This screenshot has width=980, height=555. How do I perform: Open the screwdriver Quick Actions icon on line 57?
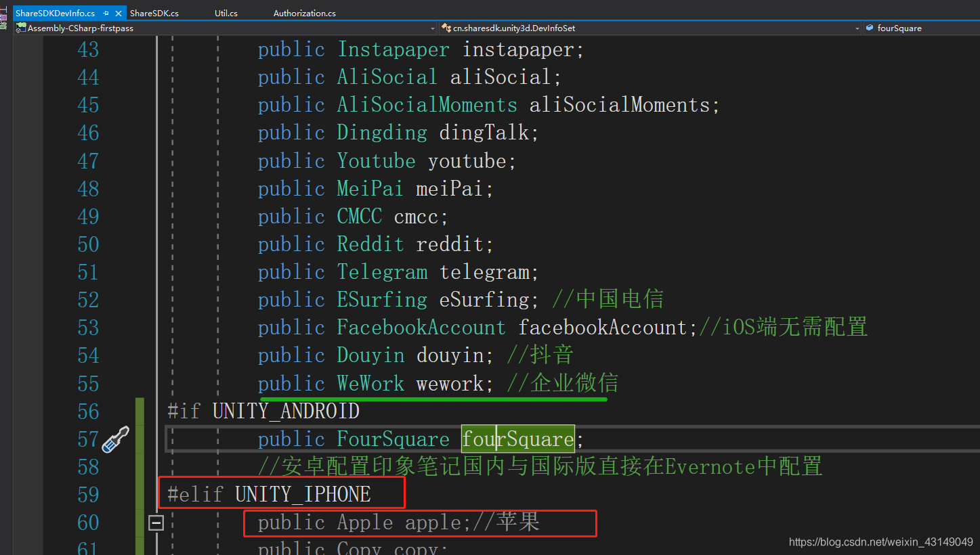point(115,439)
